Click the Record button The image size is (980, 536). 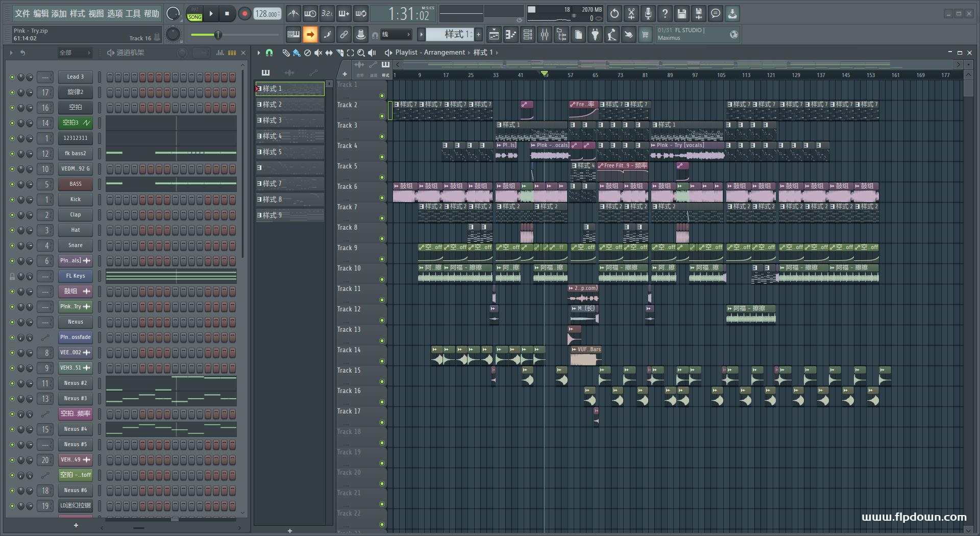tap(244, 14)
